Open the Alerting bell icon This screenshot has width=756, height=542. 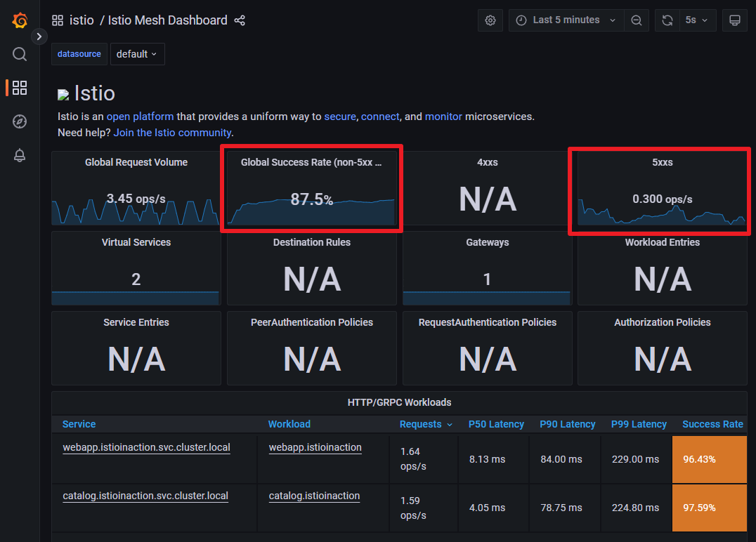[19, 155]
